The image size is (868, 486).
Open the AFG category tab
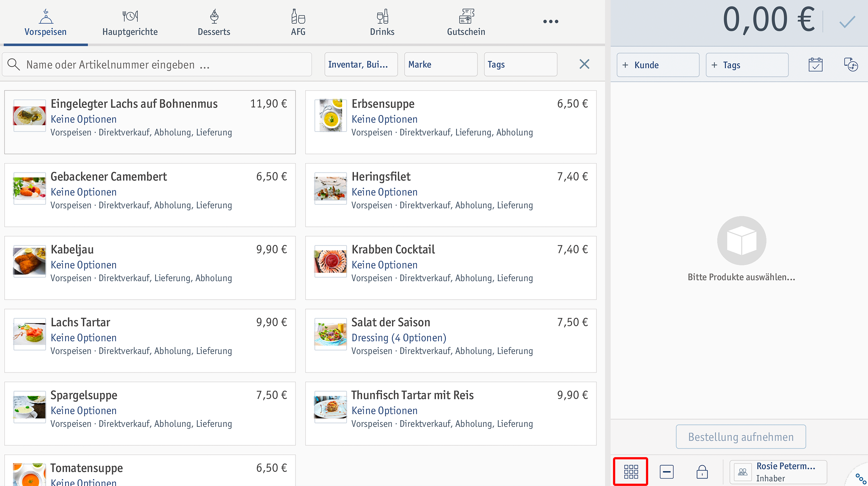tap(298, 23)
